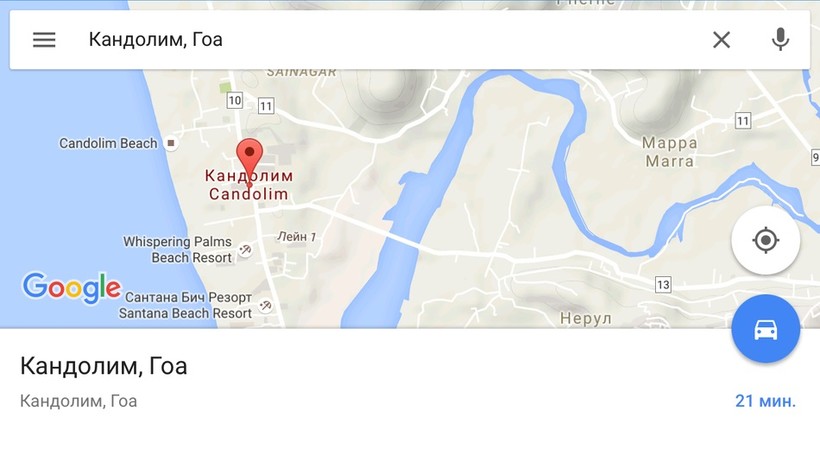Select the red Candolim map pin
The width and height of the screenshot is (820, 461).
click(x=249, y=159)
